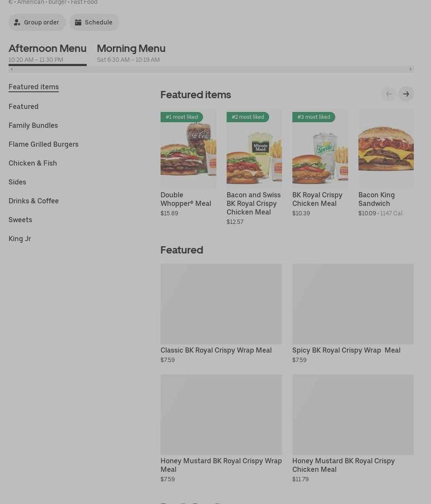The width and height of the screenshot is (431, 504).
Task: Click the Group order button
Action: click(x=37, y=22)
